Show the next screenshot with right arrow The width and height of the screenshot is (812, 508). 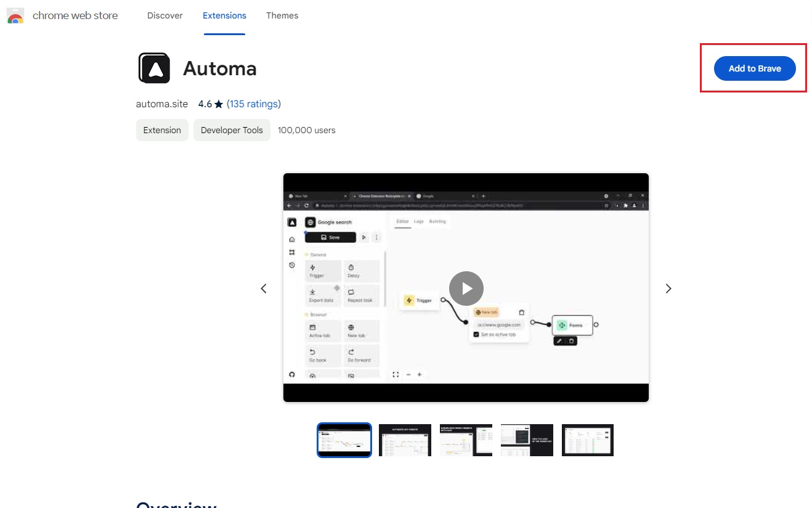pos(668,288)
